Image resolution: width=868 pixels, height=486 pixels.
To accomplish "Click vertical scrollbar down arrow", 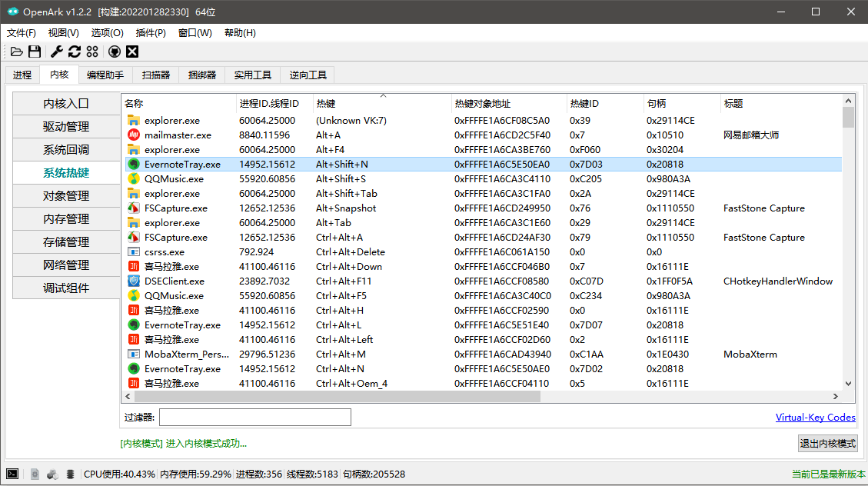I will (848, 383).
